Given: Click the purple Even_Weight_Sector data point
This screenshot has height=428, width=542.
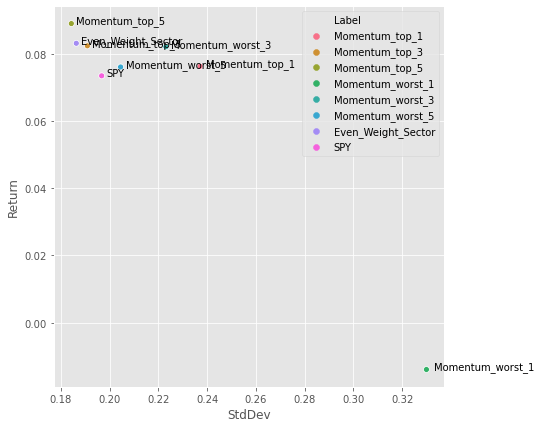Looking at the screenshot, I should [76, 44].
